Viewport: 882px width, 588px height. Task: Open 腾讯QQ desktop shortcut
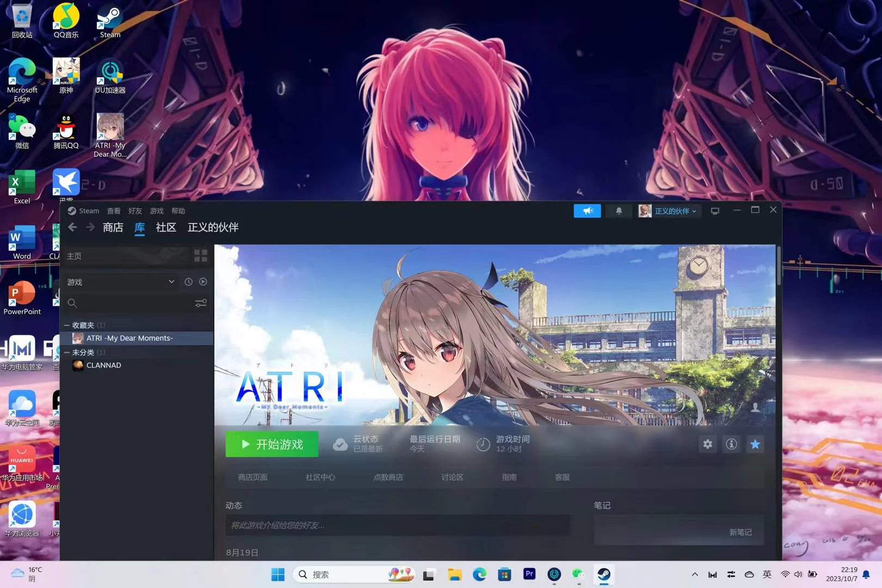tap(66, 132)
